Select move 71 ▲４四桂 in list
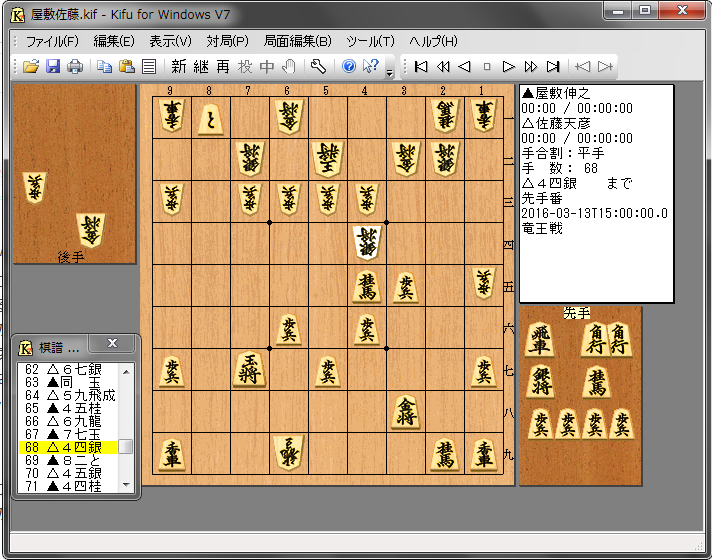The height and width of the screenshot is (560, 712). coord(68,486)
